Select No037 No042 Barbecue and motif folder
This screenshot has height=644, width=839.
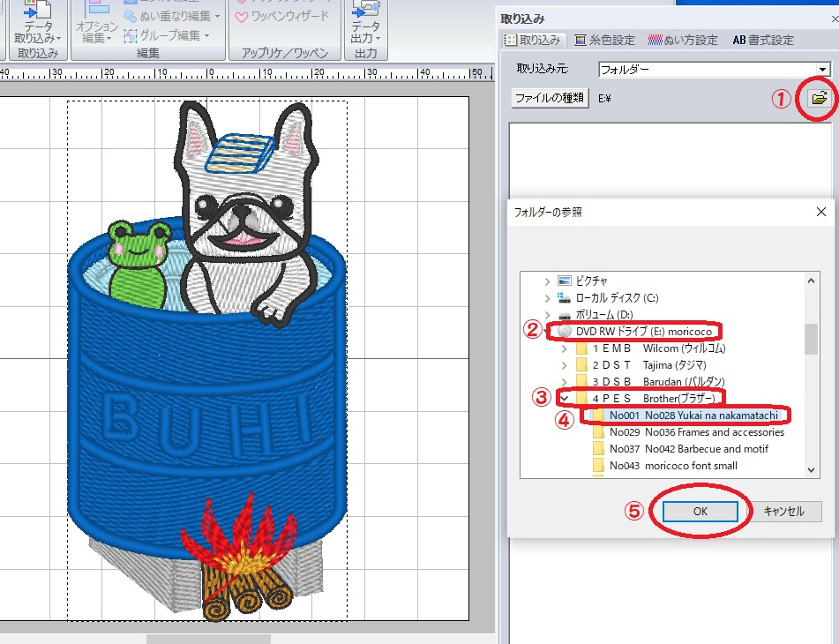(680, 449)
